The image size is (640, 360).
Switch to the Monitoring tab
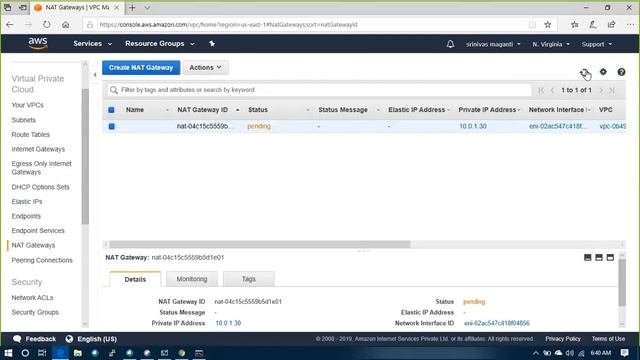[x=192, y=279]
